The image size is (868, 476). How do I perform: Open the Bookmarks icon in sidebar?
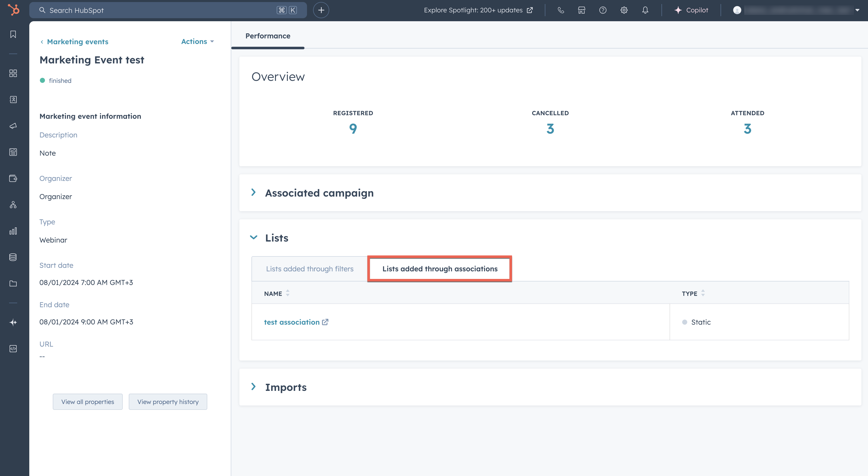point(13,34)
